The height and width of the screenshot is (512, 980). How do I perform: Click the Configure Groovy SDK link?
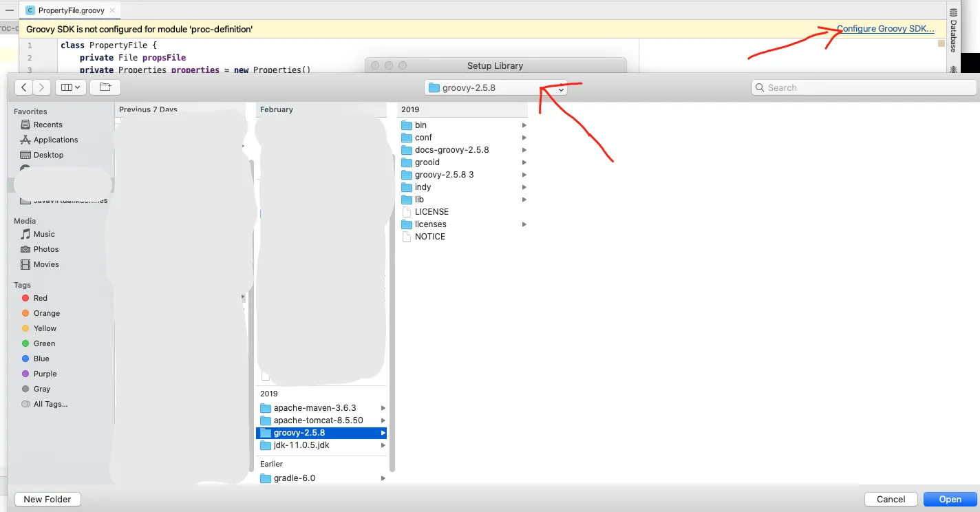(x=886, y=29)
